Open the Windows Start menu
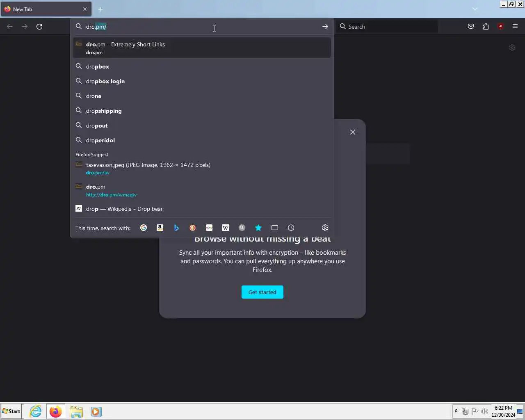This screenshot has width=525, height=420. coord(11,411)
